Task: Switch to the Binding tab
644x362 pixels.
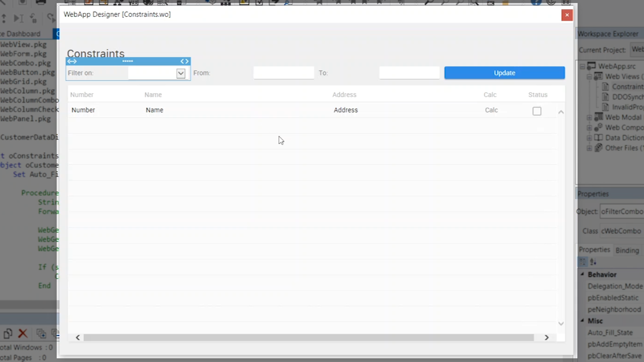Action: pyautogui.click(x=627, y=250)
